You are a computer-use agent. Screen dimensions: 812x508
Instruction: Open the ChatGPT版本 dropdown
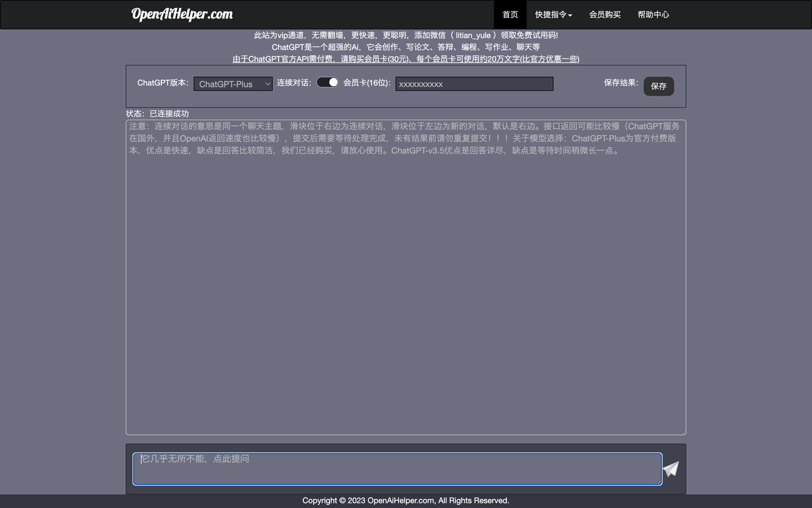click(x=233, y=84)
